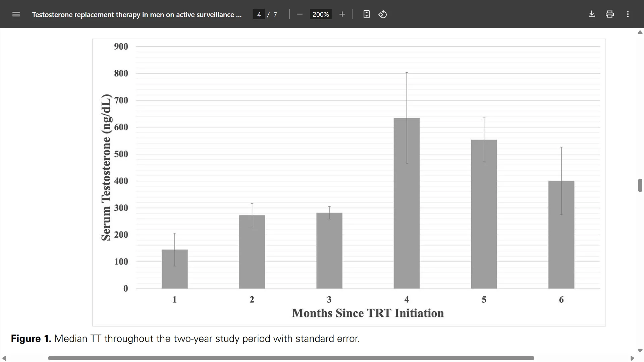Click the horizontal scrollbar thumb
Viewport: 644px width, 362px height.
291,358
